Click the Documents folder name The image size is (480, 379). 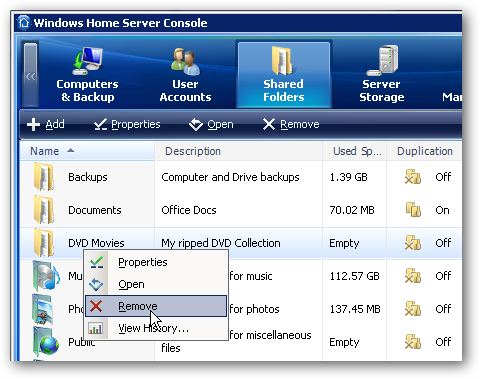[x=95, y=210]
